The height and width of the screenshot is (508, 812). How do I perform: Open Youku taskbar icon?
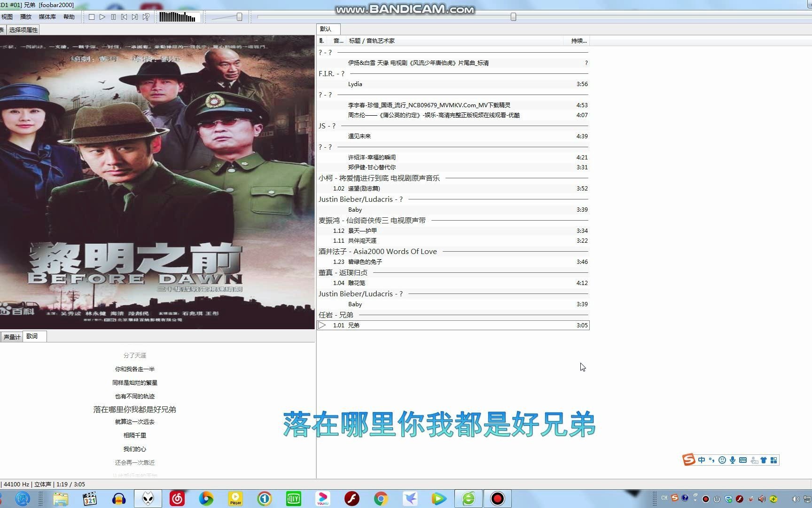[x=323, y=499]
